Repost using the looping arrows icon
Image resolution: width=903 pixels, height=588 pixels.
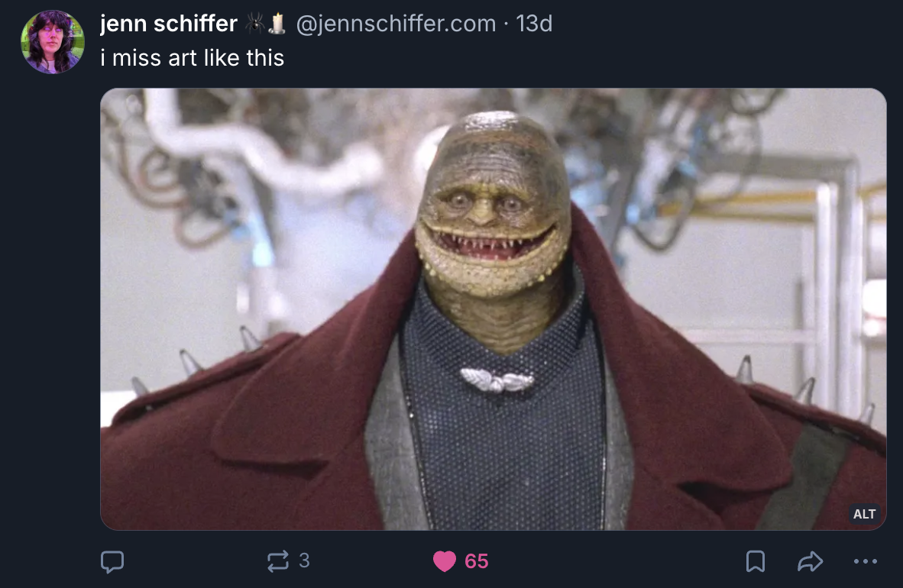(277, 561)
